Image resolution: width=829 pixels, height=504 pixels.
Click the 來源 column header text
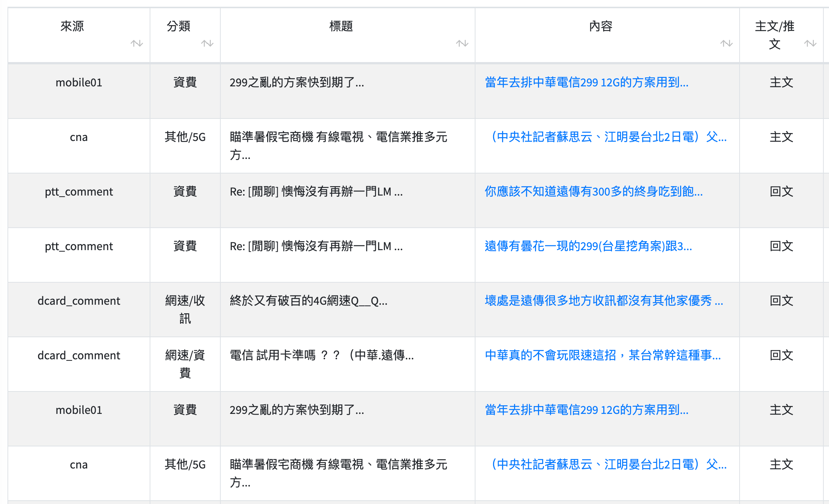click(72, 26)
